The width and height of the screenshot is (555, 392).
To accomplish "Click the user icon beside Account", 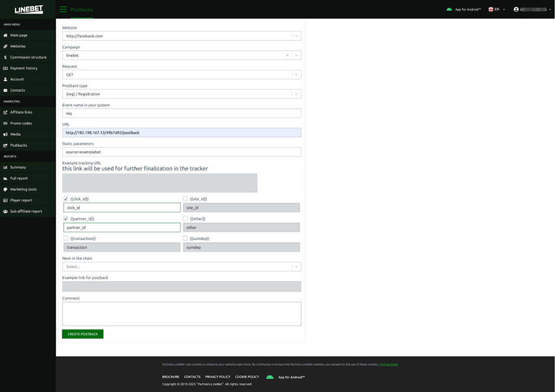I will 5,79.
